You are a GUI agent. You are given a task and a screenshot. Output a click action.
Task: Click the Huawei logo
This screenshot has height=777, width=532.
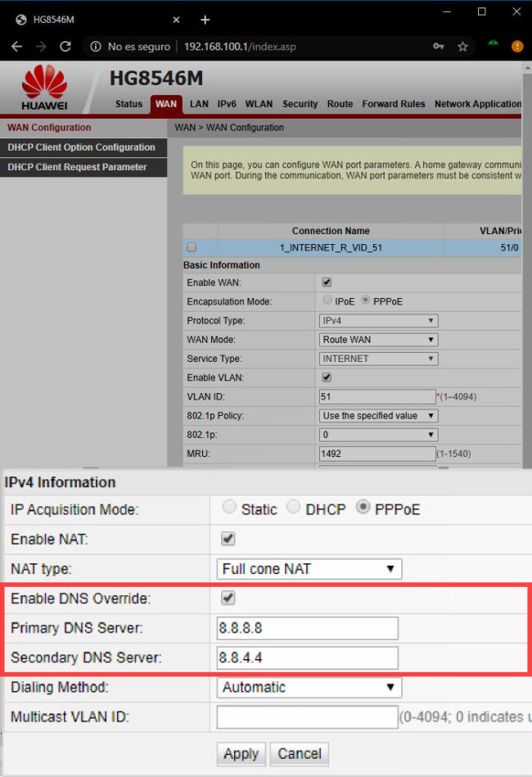[x=44, y=88]
